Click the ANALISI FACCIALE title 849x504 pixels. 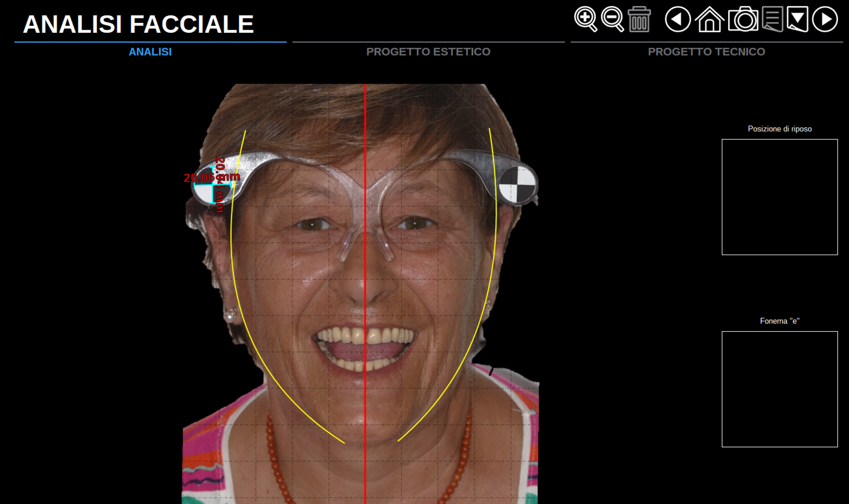138,25
